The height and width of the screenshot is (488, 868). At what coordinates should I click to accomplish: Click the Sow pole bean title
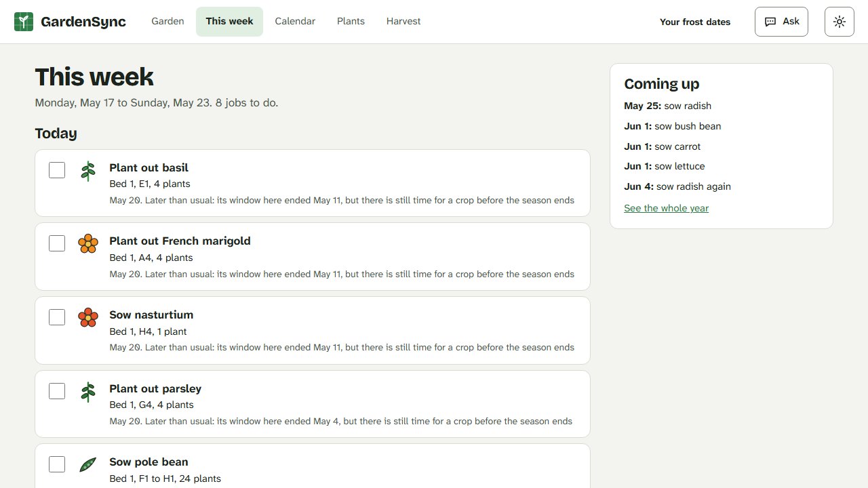click(x=149, y=462)
